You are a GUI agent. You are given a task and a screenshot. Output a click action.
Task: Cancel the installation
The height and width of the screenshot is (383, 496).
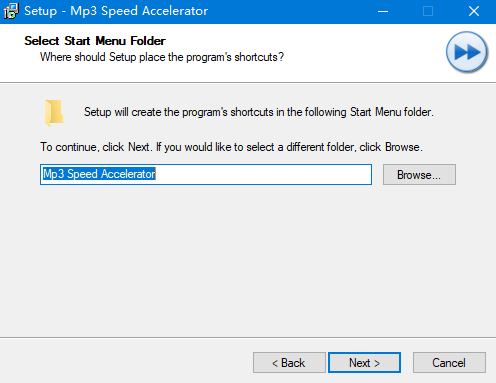click(x=449, y=362)
